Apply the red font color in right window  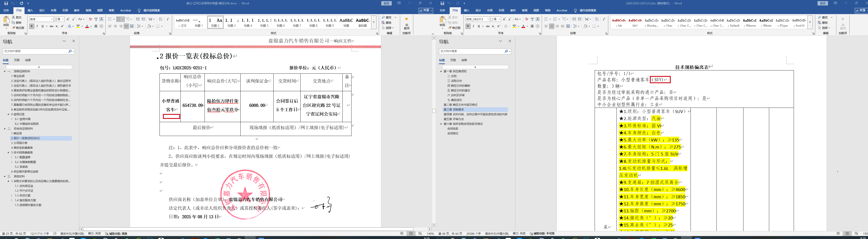[x=523, y=26]
